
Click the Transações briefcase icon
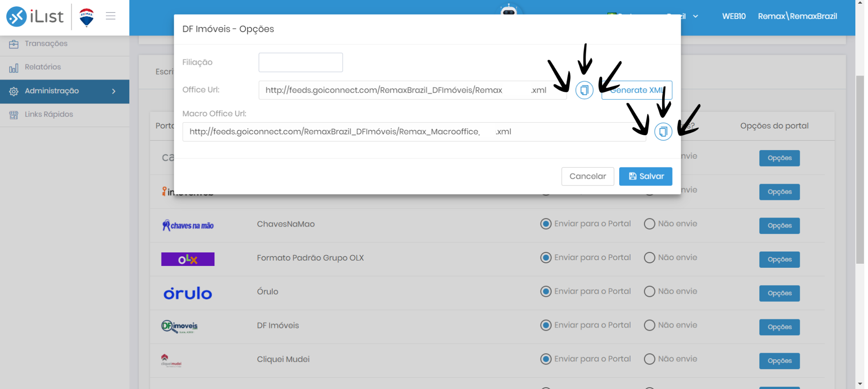pyautogui.click(x=14, y=44)
